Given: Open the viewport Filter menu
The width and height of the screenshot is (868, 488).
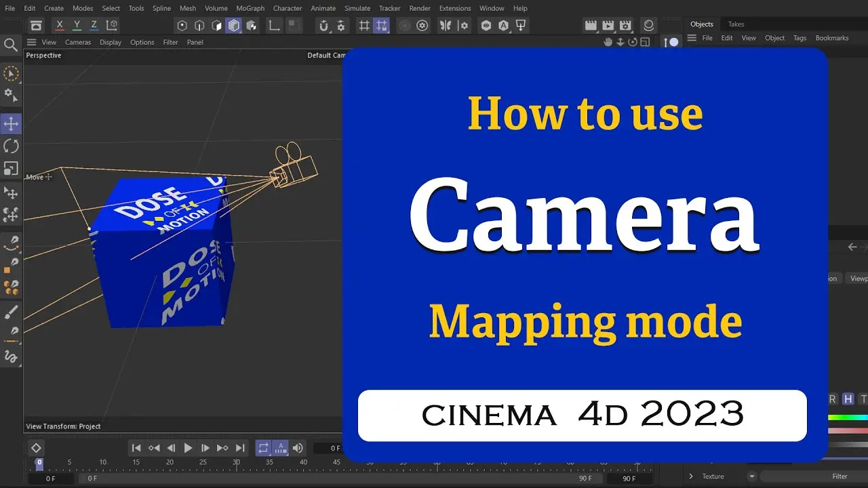Looking at the screenshot, I should pyautogui.click(x=170, y=42).
